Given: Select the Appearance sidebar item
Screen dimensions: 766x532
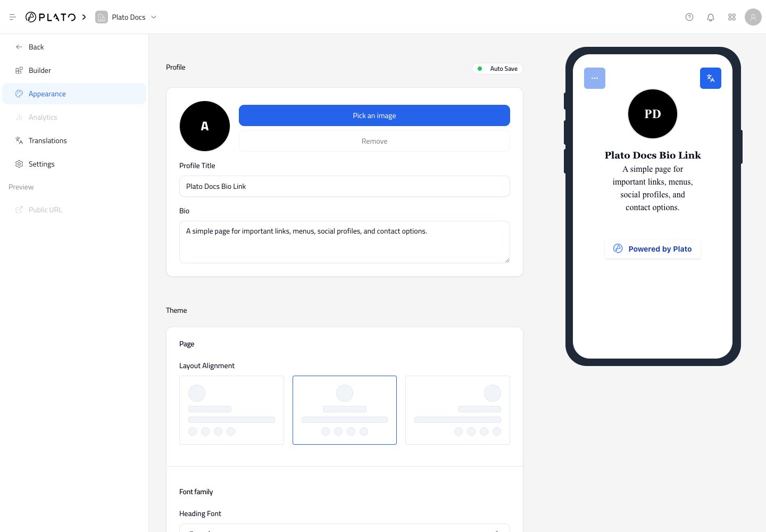Looking at the screenshot, I should pyautogui.click(x=74, y=94).
